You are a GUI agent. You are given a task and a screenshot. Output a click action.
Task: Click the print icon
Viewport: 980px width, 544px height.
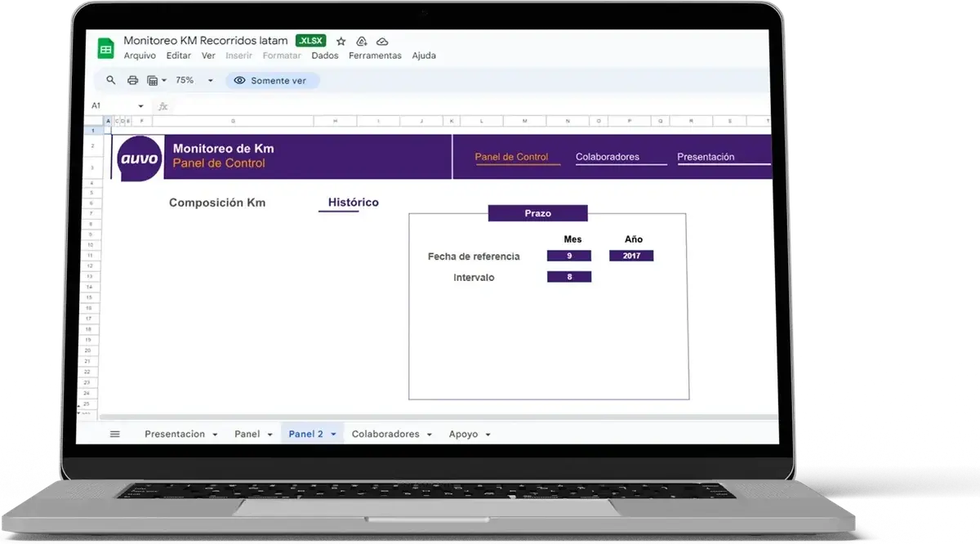click(x=132, y=80)
